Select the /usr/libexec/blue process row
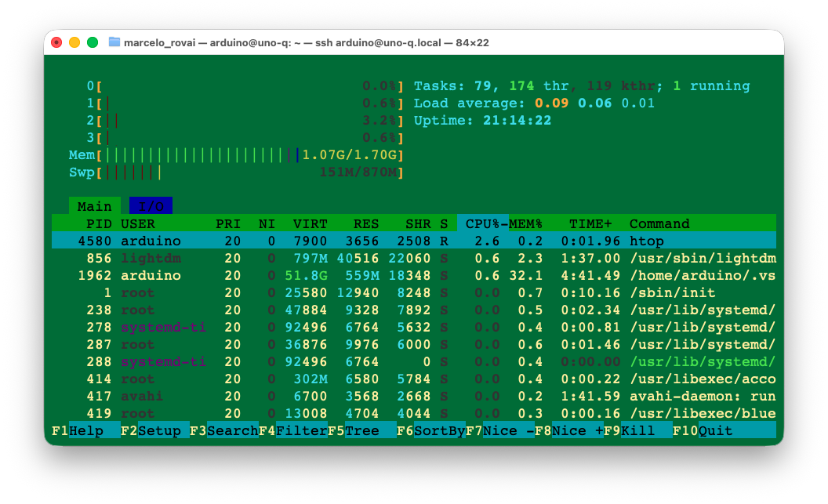The width and height of the screenshot is (828, 504). 414,413
